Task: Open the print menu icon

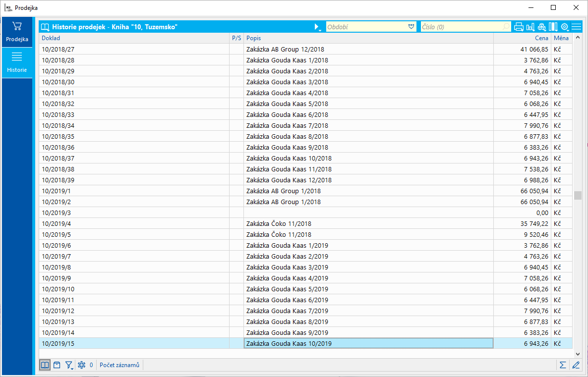Action: [519, 27]
